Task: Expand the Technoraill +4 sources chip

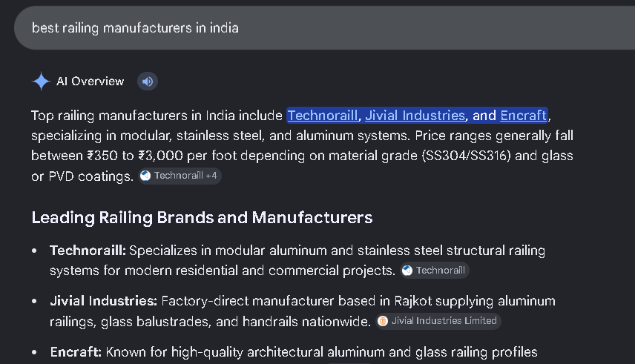Action: (180, 176)
